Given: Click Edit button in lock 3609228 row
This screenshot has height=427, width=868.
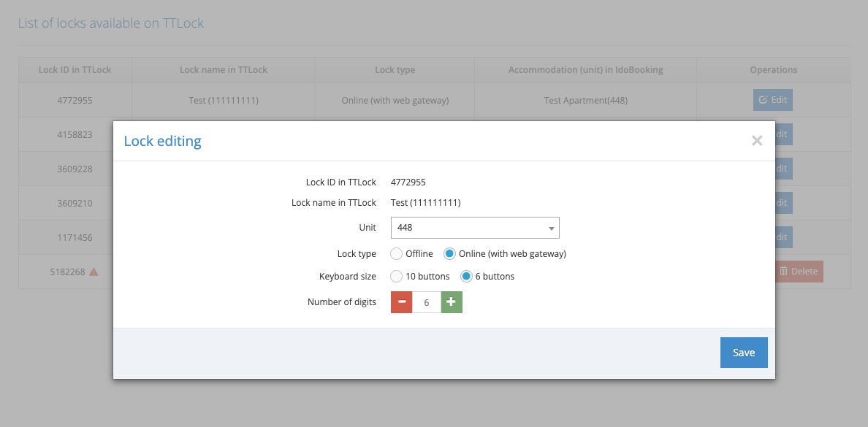Looking at the screenshot, I should pos(782,169).
